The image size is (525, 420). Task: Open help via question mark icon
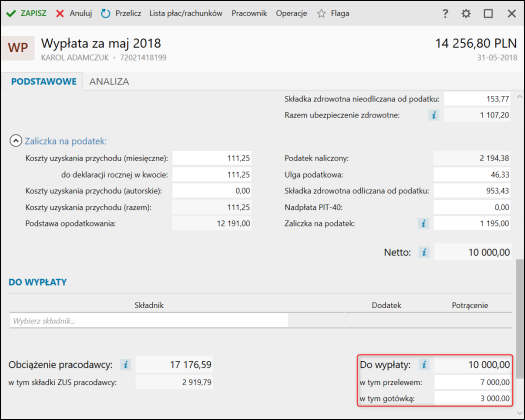click(445, 14)
